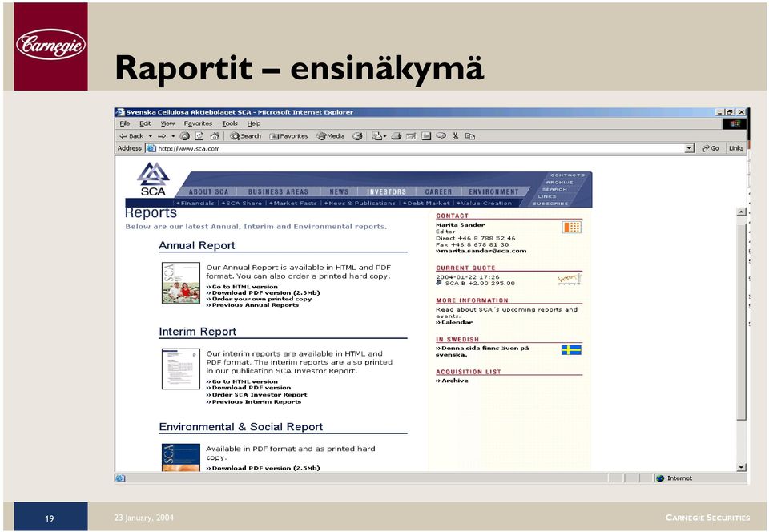Click Order your own printed copy
Image resolution: width=769 pixels, height=532 pixels.
[x=259, y=299]
